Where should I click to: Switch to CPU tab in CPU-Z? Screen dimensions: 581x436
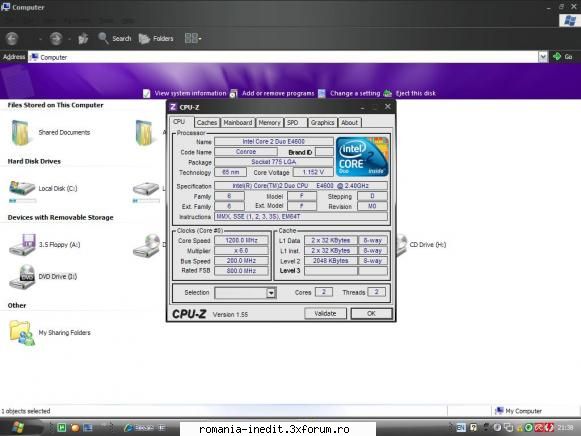tap(179, 122)
